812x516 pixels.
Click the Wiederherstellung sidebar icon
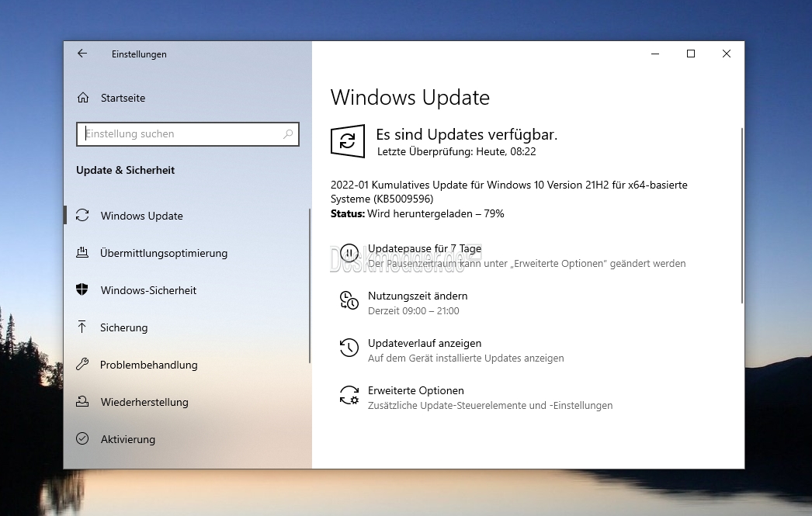point(82,402)
